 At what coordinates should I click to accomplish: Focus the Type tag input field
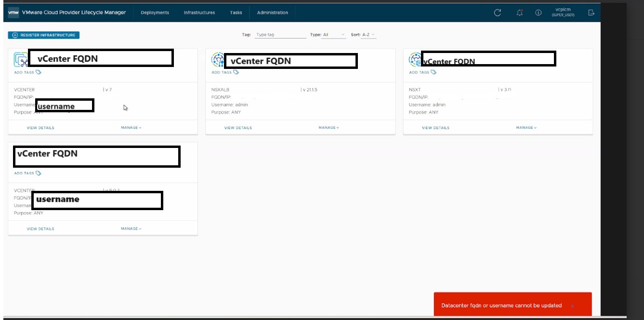(x=280, y=35)
